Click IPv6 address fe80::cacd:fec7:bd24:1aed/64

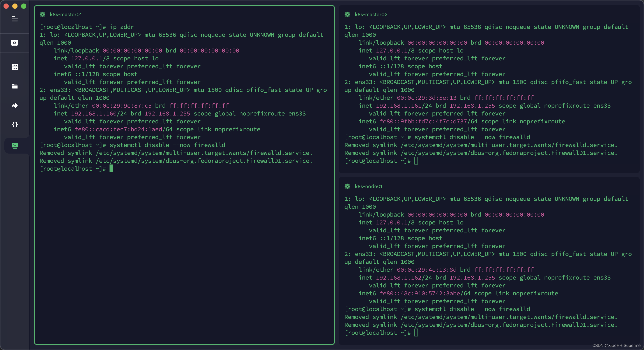click(x=124, y=129)
